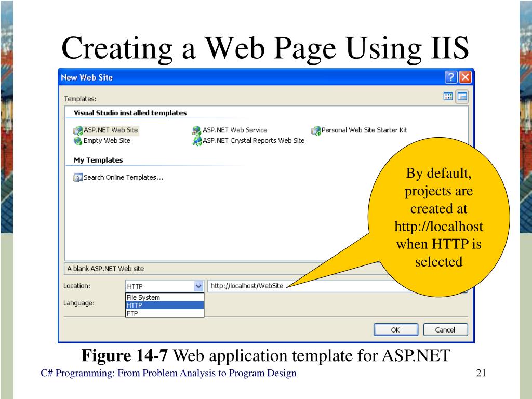Select the ASP.NET Web Site template icon
Image resolution: width=532 pixels, height=399 pixels.
click(78, 130)
